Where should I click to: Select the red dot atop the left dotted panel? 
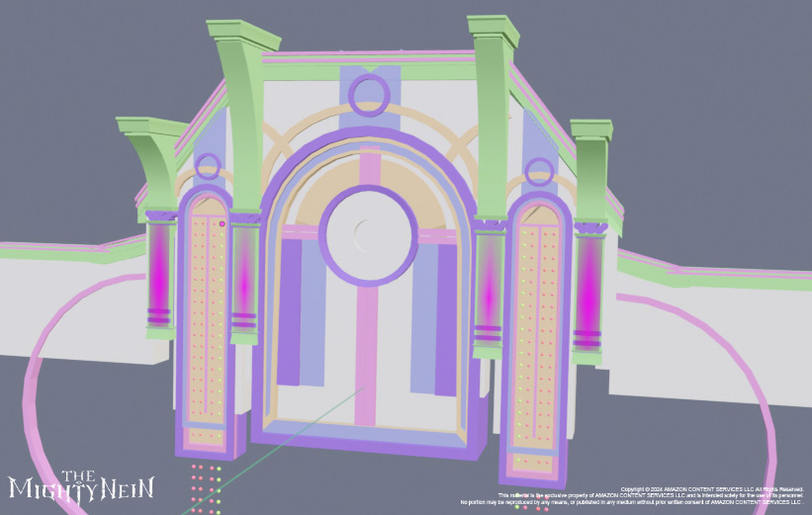[222, 224]
